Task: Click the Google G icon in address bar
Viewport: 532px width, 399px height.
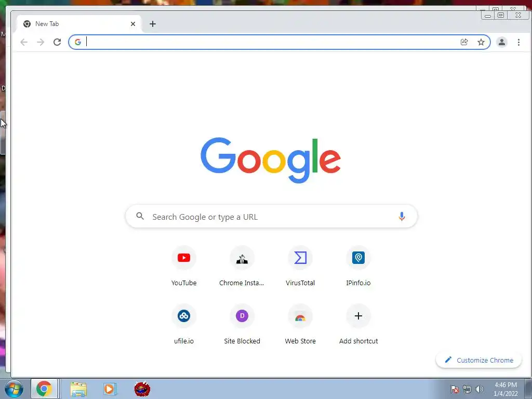Action: (x=78, y=42)
